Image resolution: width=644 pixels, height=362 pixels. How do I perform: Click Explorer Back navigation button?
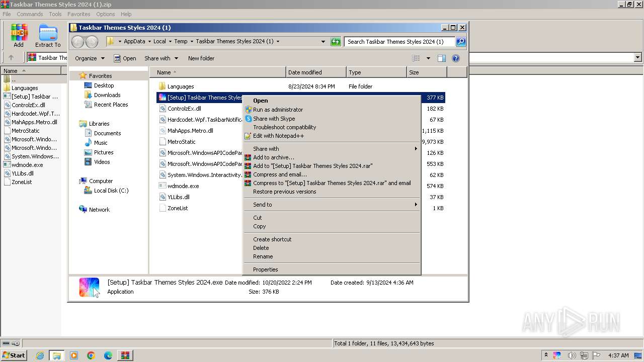coord(77,42)
